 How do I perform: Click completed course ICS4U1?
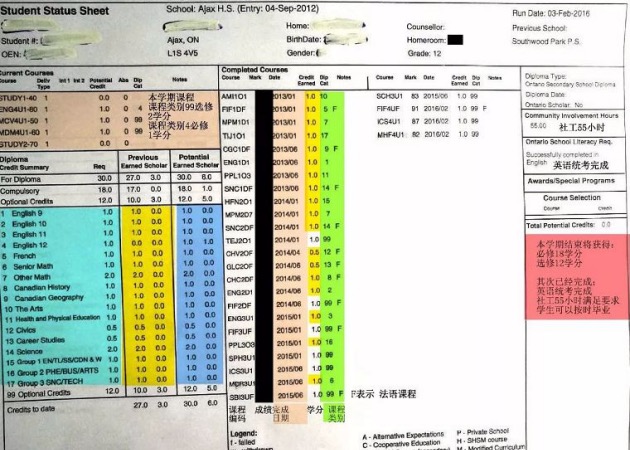coord(389,121)
